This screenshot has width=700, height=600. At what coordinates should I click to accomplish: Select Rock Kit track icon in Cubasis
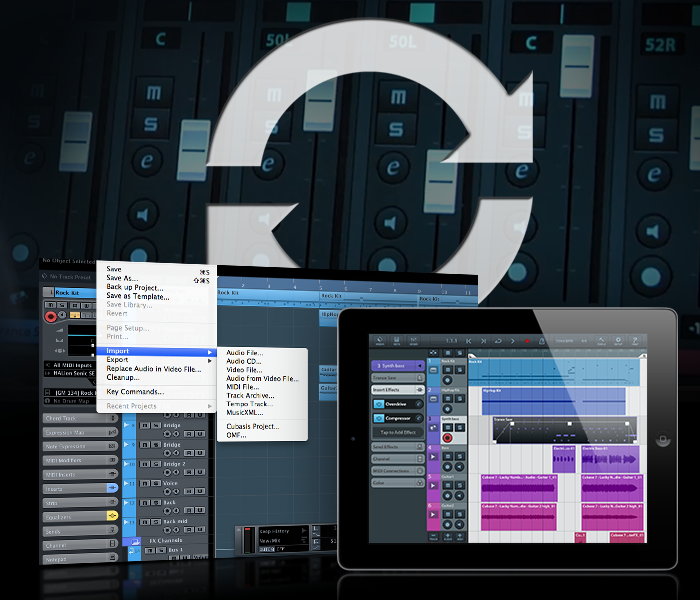tap(433, 370)
